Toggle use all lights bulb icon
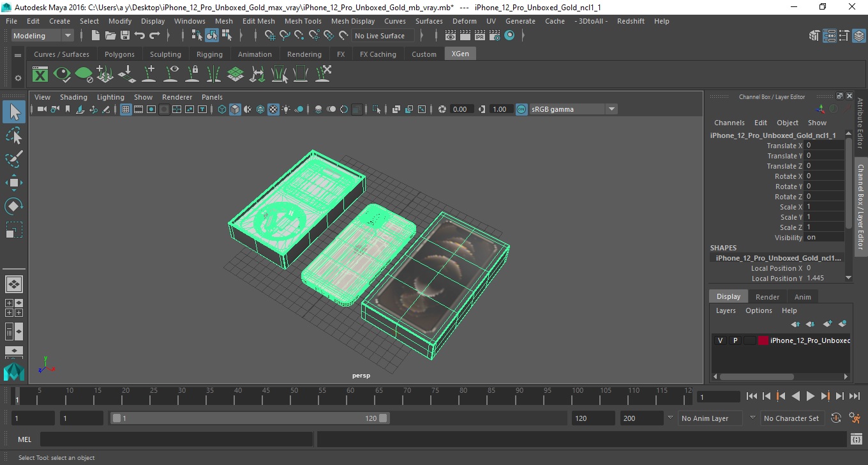Screen dimensions: 868x465 pyautogui.click(x=286, y=109)
